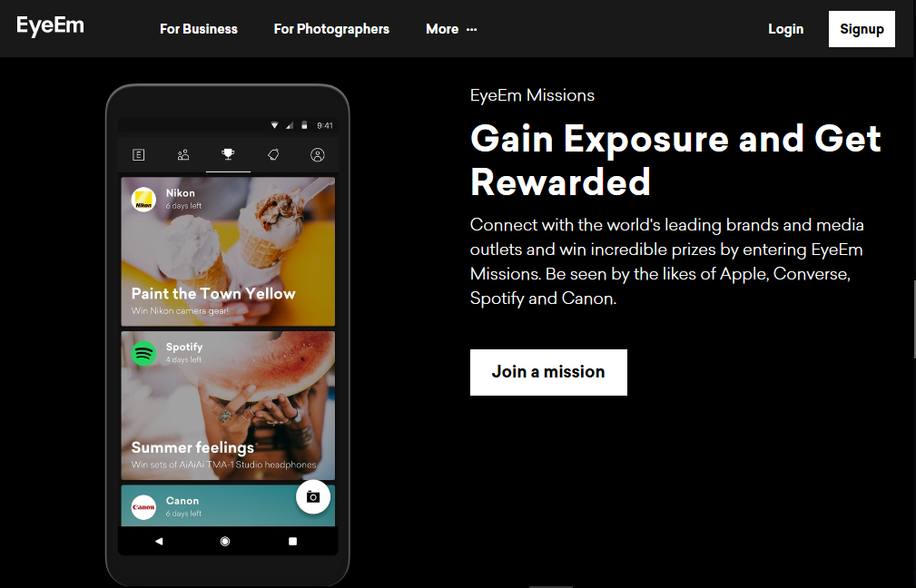Click the EyeEm logo
Screen dimensions: 916x588
(x=50, y=26)
